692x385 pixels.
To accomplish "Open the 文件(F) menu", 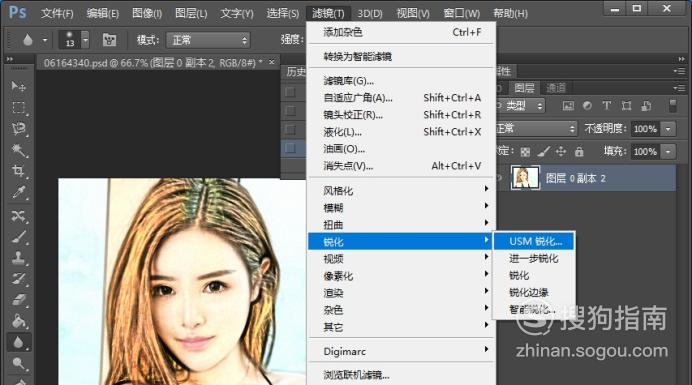I will click(57, 14).
